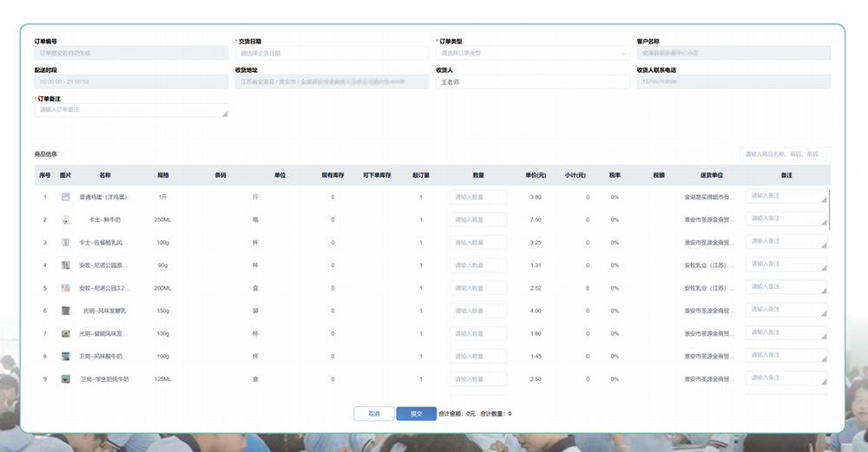Click the 订单备注 text field

click(130, 110)
